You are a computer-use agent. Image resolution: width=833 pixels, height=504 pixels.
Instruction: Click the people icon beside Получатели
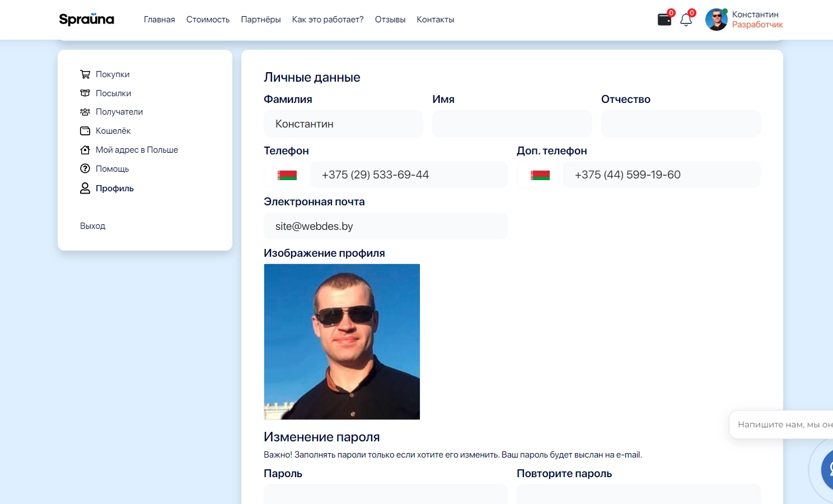click(85, 112)
